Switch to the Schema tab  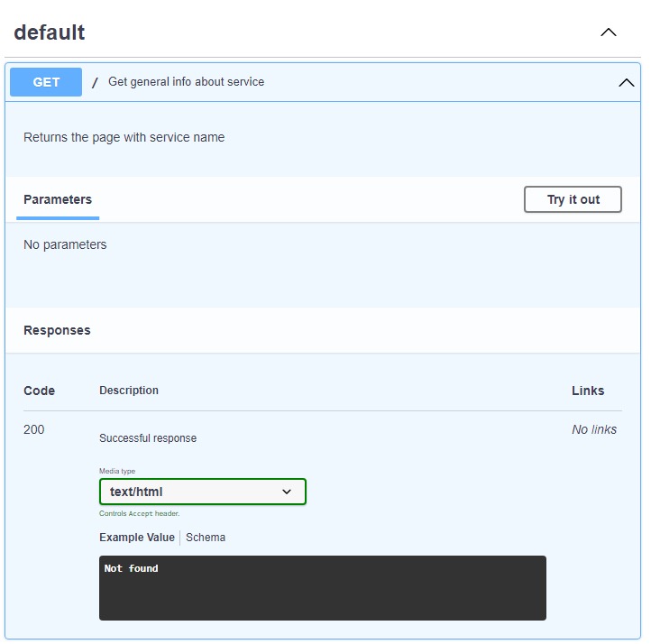(x=206, y=538)
